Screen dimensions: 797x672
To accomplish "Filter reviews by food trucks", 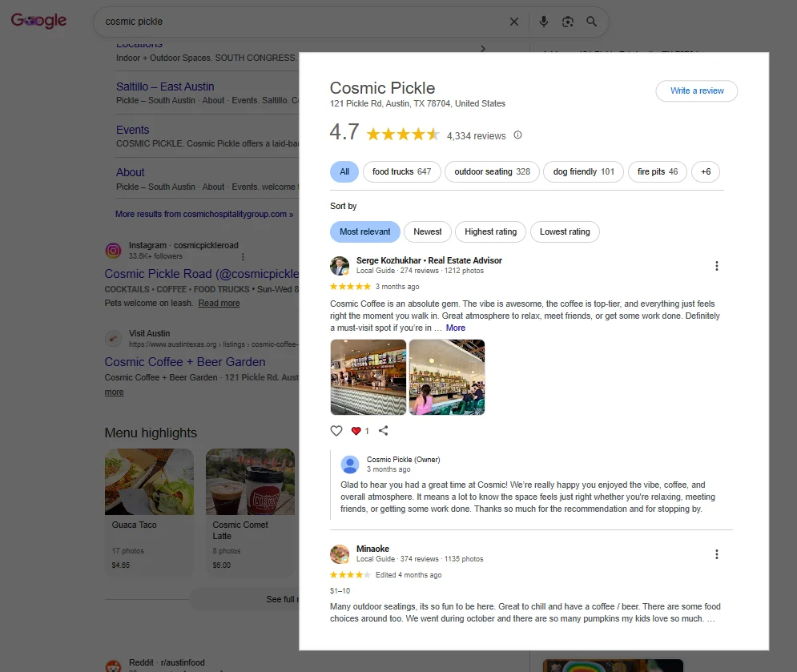I will (x=401, y=172).
